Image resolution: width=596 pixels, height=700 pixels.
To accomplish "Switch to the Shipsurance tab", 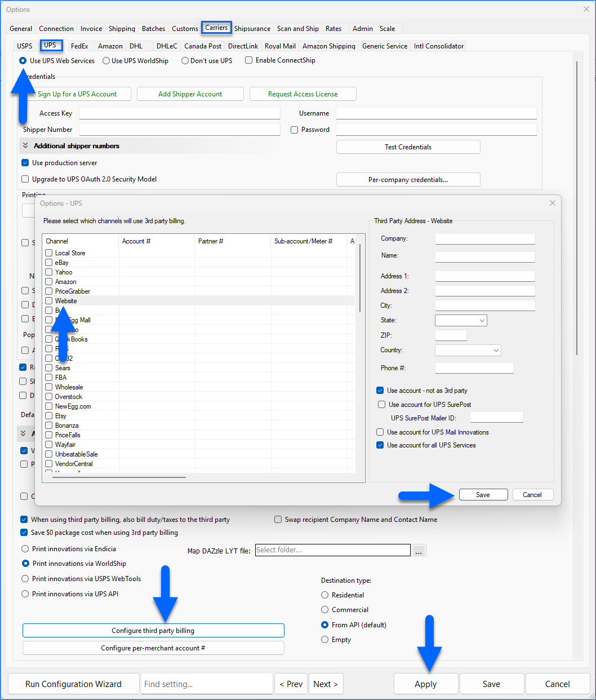I will [x=252, y=28].
